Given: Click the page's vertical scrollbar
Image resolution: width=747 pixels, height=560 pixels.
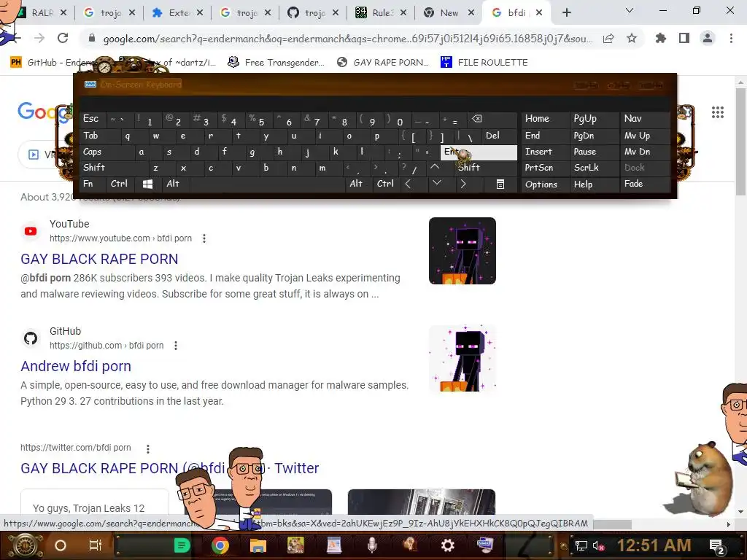Looking at the screenshot, I should (x=740, y=142).
